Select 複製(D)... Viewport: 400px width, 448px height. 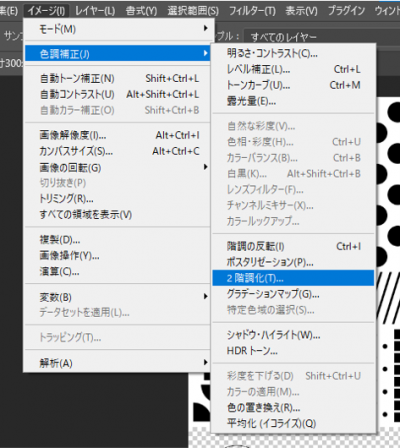pyautogui.click(x=117, y=239)
